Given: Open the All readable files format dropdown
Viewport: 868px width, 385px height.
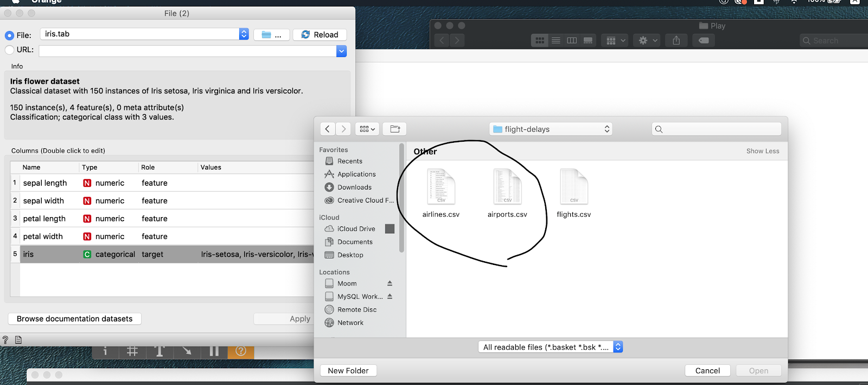Looking at the screenshot, I should pyautogui.click(x=551, y=347).
